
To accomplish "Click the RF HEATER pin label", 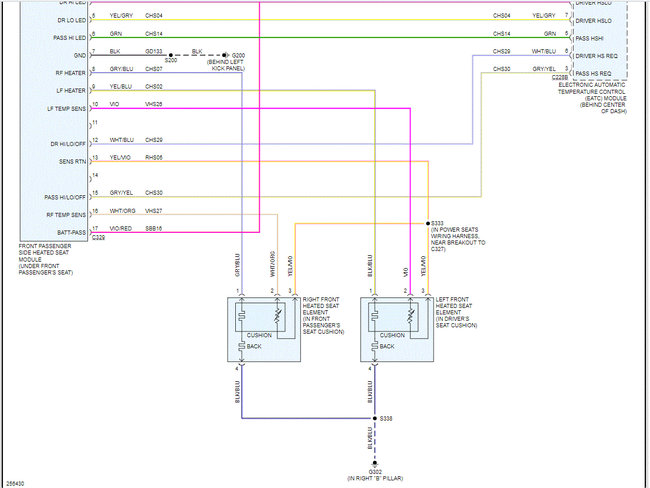I will click(70, 73).
